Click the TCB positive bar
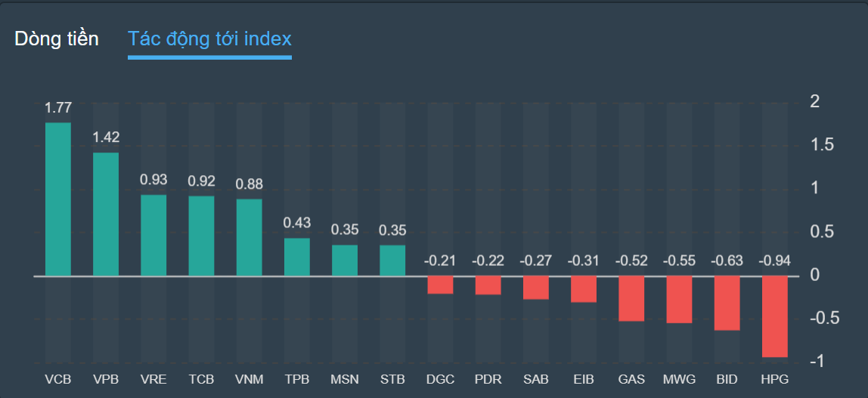This screenshot has width=868, height=398. click(x=201, y=236)
